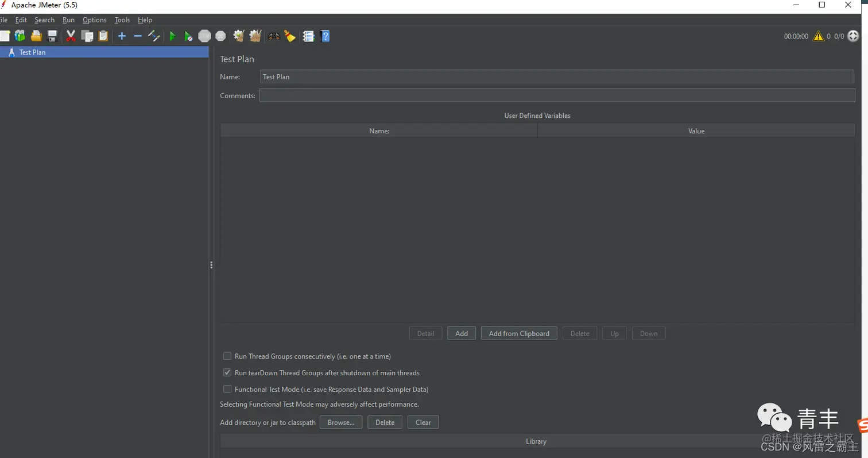Click the Clear All results icon
Screen dimensions: 868x458
[255, 36]
